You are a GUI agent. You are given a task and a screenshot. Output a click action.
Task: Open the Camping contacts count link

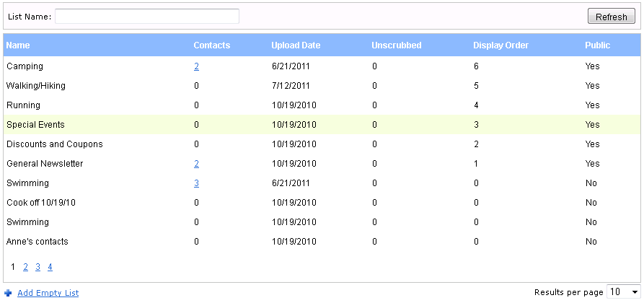pos(197,66)
